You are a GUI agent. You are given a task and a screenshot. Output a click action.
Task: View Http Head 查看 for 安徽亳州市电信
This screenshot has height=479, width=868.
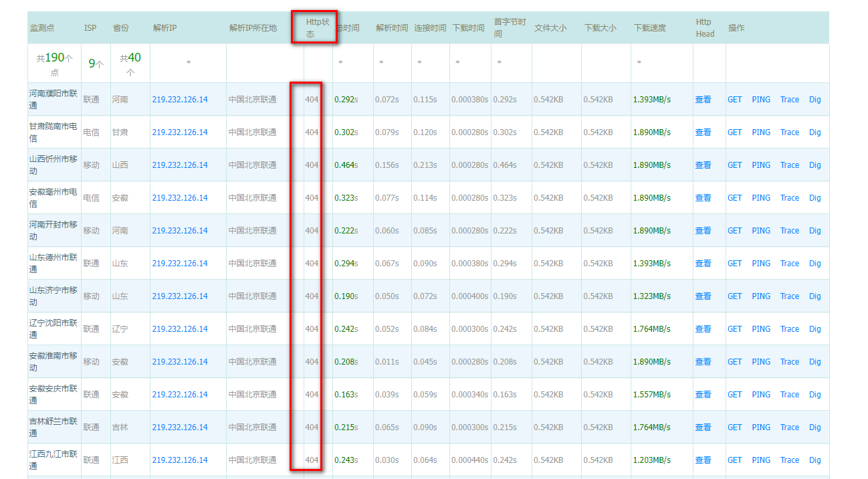703,198
